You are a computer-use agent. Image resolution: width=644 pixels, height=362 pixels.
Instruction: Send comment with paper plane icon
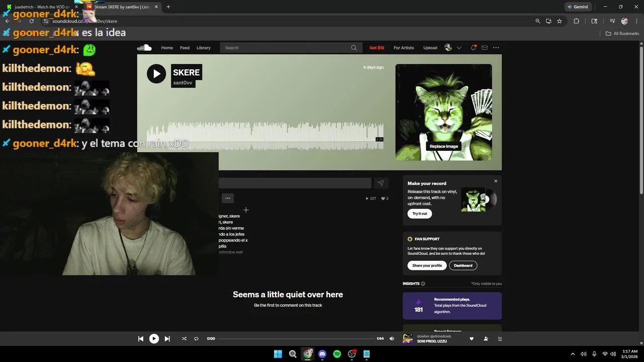381,183
